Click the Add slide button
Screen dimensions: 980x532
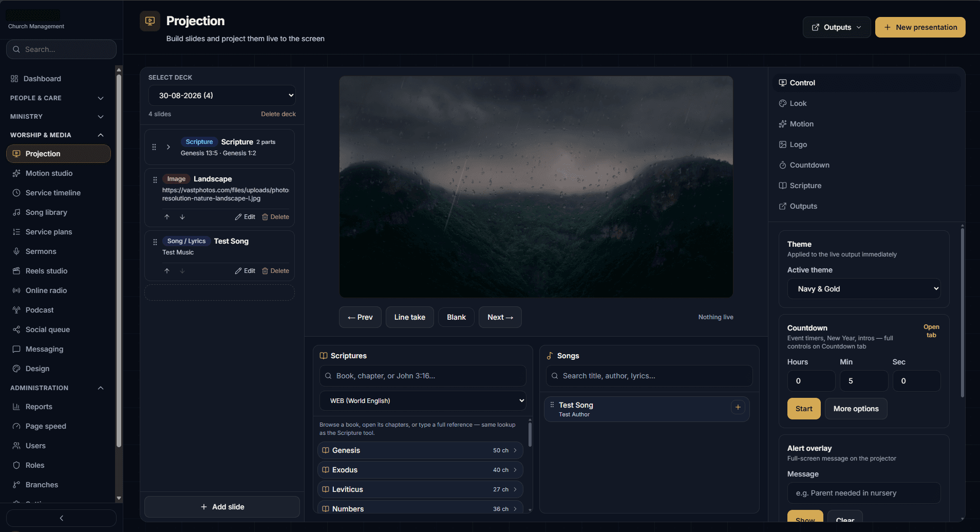coord(222,507)
